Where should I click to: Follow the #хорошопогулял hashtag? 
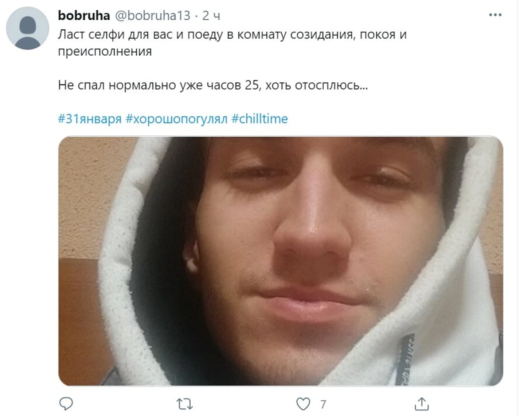(176, 119)
